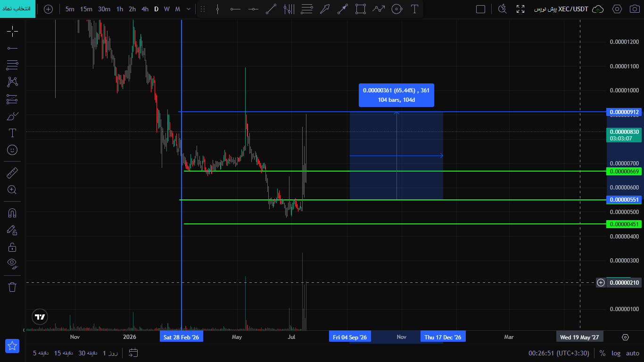
Task: Switch to 30m timeframe
Action: pyautogui.click(x=104, y=9)
